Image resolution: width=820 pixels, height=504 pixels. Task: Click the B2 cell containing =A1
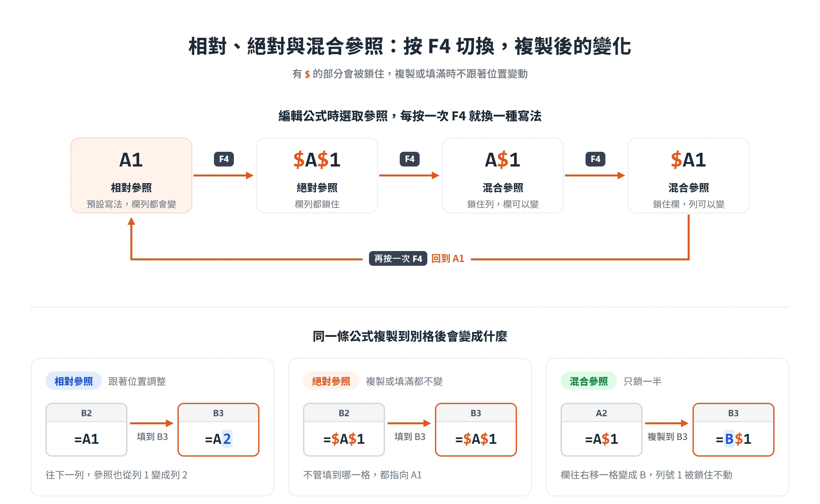pyautogui.click(x=86, y=430)
